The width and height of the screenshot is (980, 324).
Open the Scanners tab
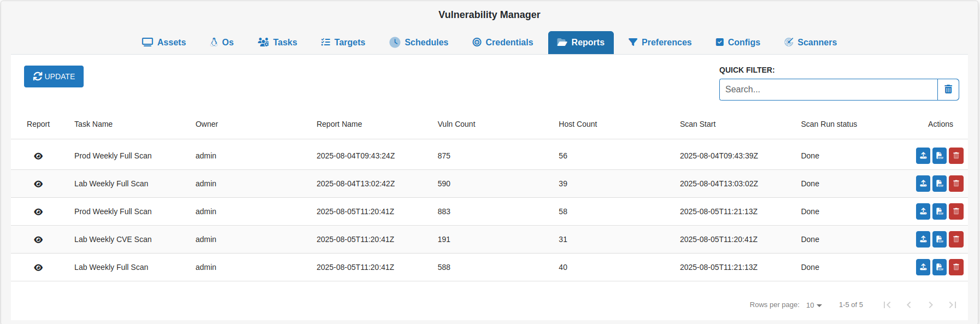(x=811, y=43)
